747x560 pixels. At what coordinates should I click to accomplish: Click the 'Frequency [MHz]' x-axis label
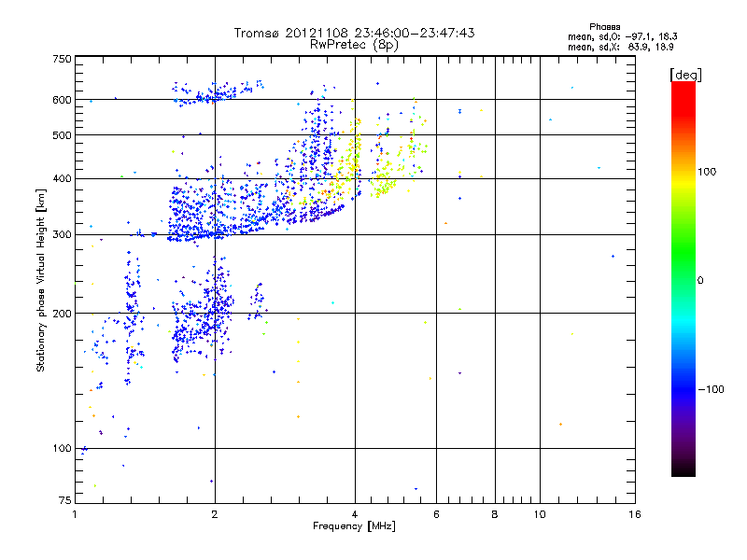pyautogui.click(x=354, y=526)
